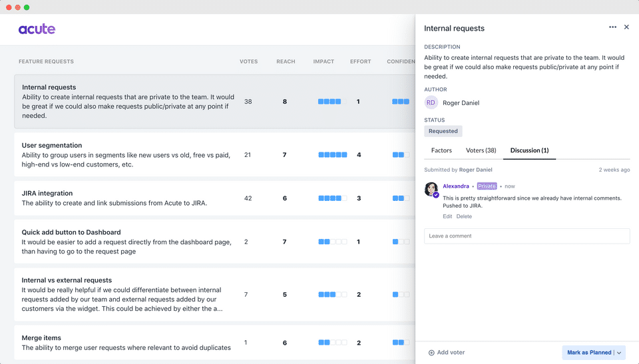Click the 38 votes count for Internal requests

pyautogui.click(x=248, y=102)
